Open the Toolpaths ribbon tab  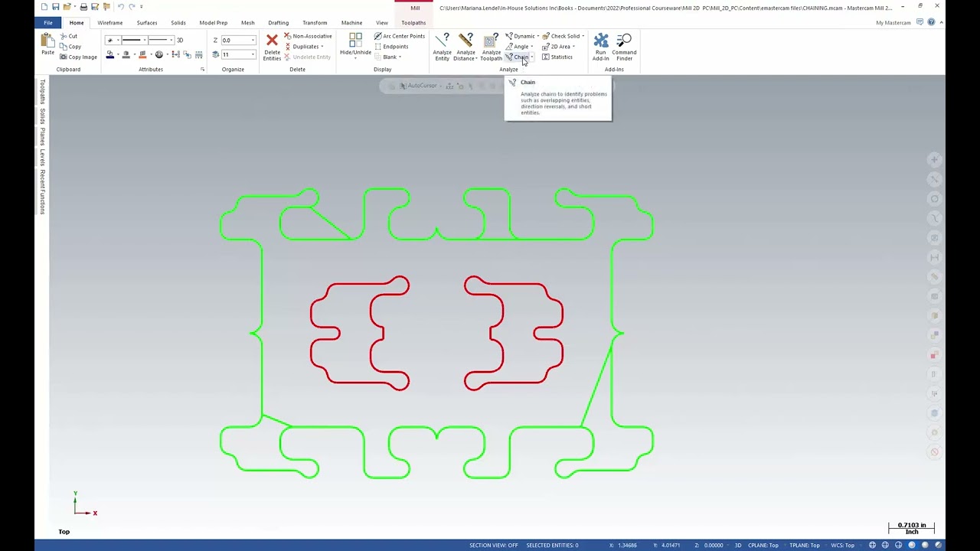click(413, 22)
